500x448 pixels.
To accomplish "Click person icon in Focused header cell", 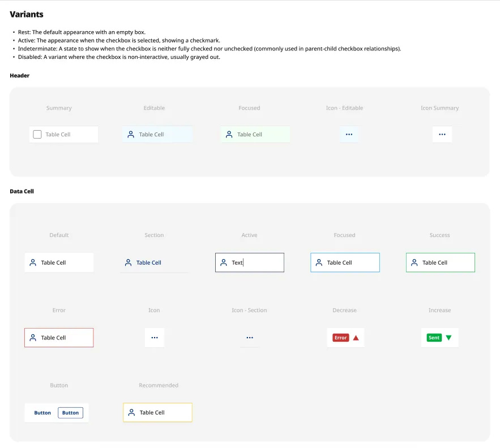I will click(229, 135).
